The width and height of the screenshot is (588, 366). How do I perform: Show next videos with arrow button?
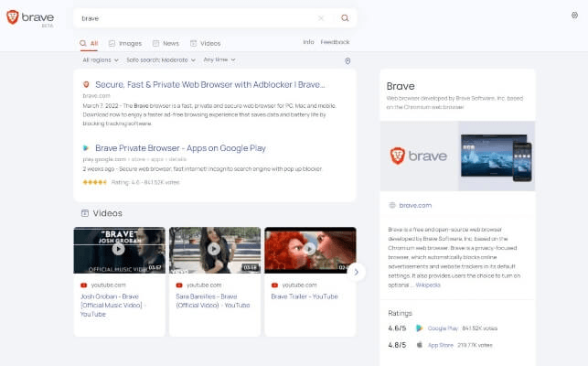coord(357,272)
